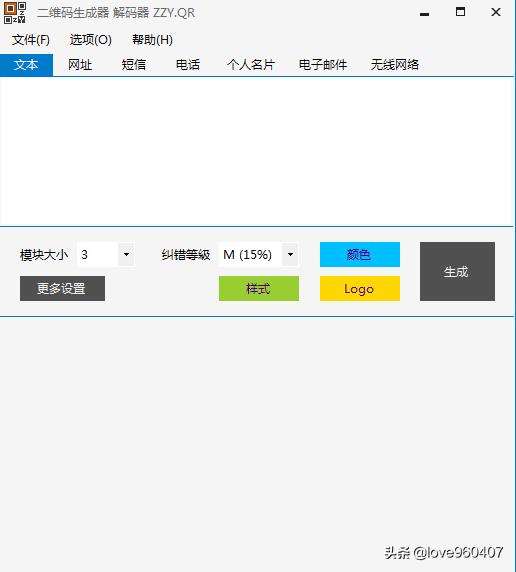The image size is (516, 572).
Task: Click the green 样式 style button
Action: pyautogui.click(x=259, y=289)
